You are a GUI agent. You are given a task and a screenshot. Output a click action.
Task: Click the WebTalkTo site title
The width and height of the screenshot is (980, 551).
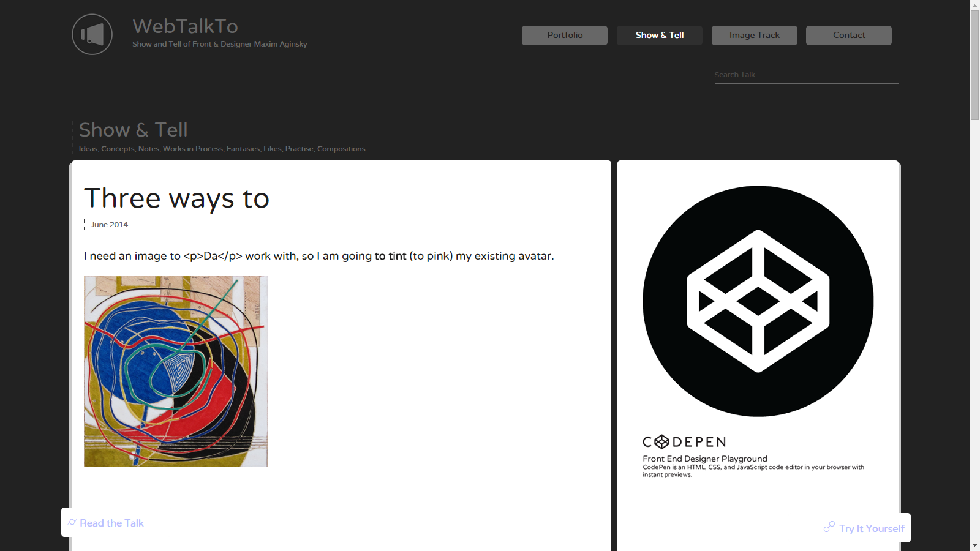click(185, 26)
